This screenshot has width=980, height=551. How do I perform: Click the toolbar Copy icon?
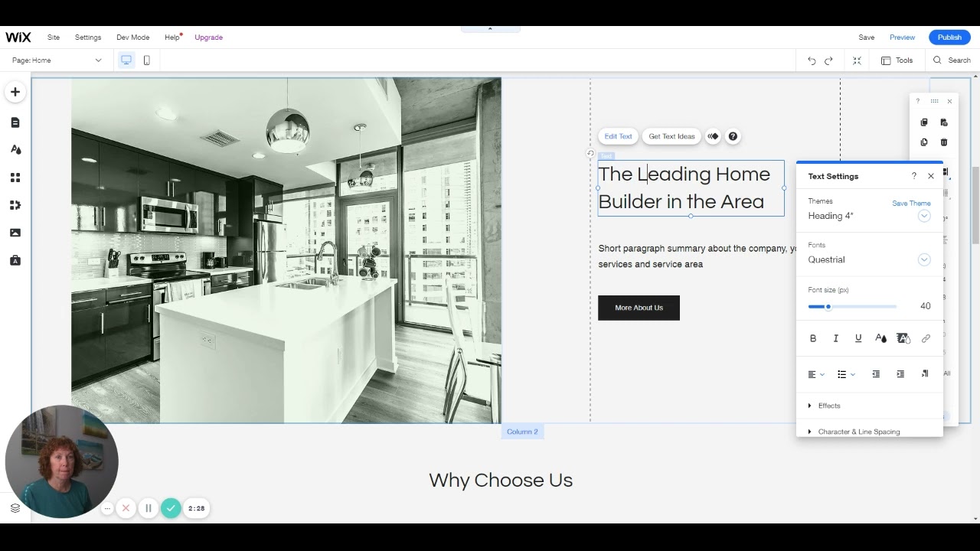[x=924, y=122]
